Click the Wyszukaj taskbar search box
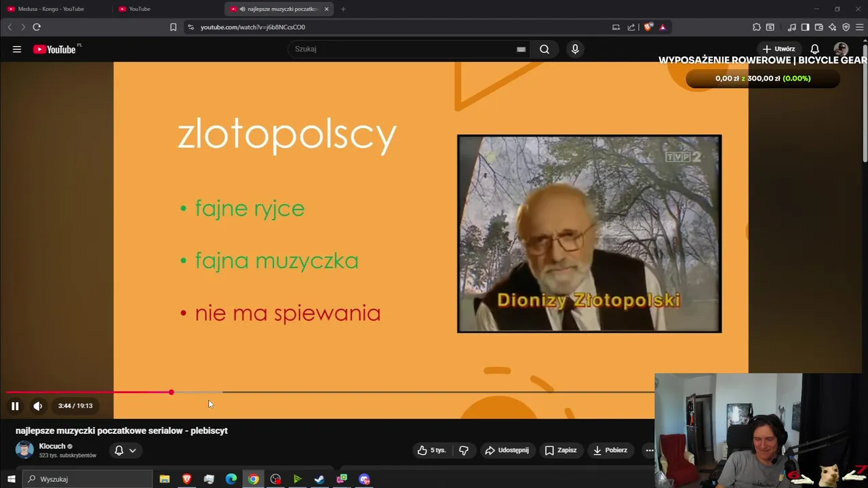This screenshot has width=868, height=488. [88, 479]
